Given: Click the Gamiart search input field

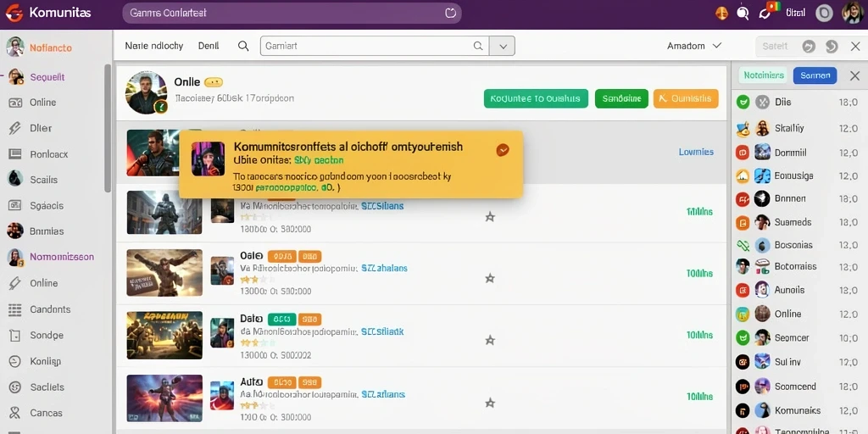Looking at the screenshot, I should tap(375, 46).
